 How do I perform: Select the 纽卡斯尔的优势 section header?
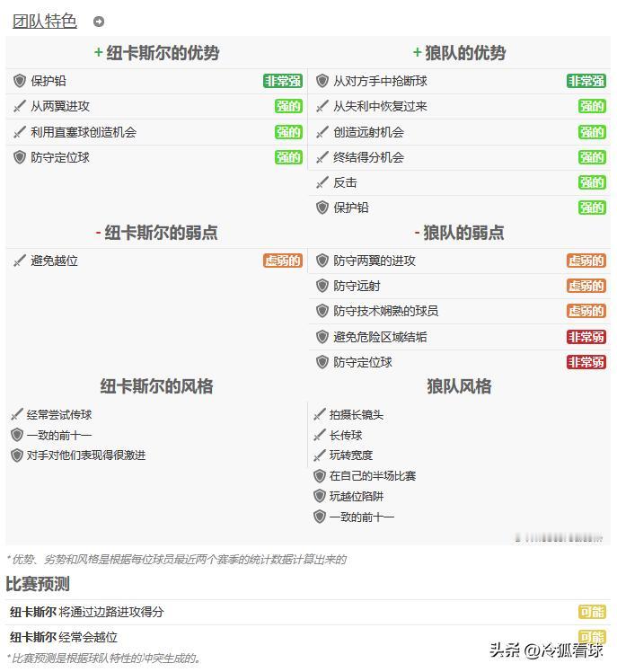pyautogui.click(x=157, y=53)
